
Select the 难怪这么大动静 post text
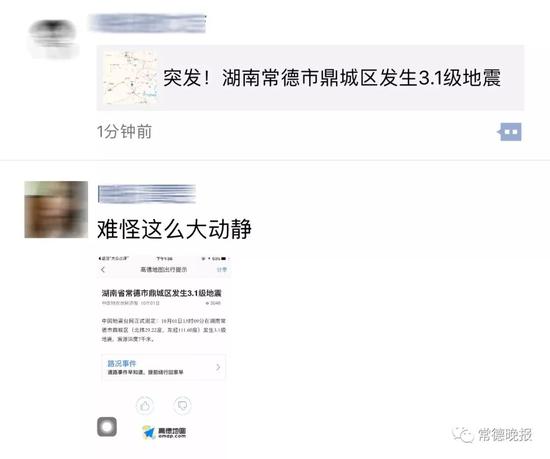pyautogui.click(x=174, y=229)
